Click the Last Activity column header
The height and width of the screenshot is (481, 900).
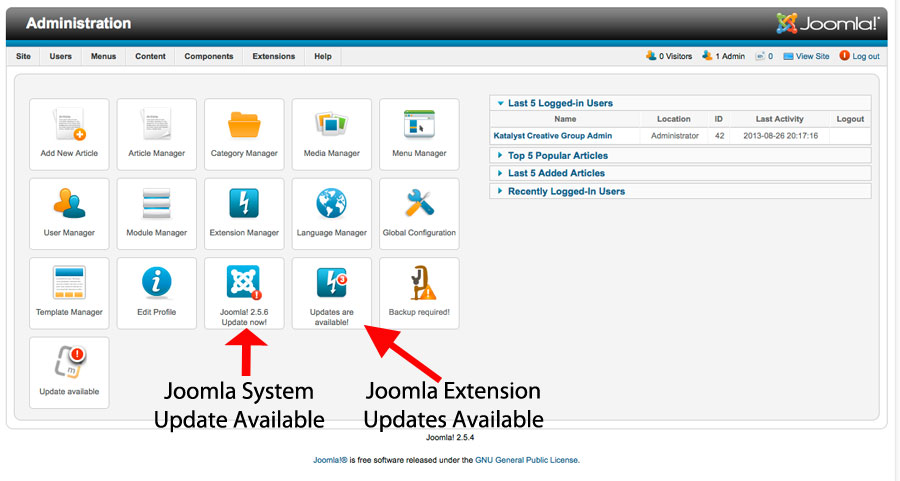pos(779,119)
